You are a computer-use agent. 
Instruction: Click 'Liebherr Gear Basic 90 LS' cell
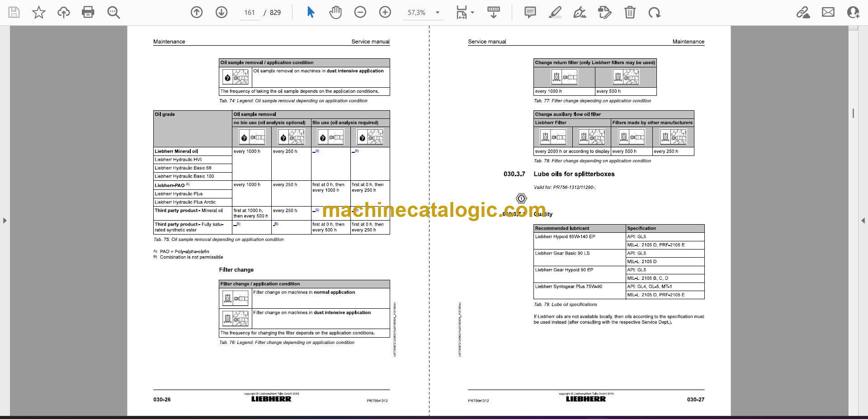click(580, 257)
